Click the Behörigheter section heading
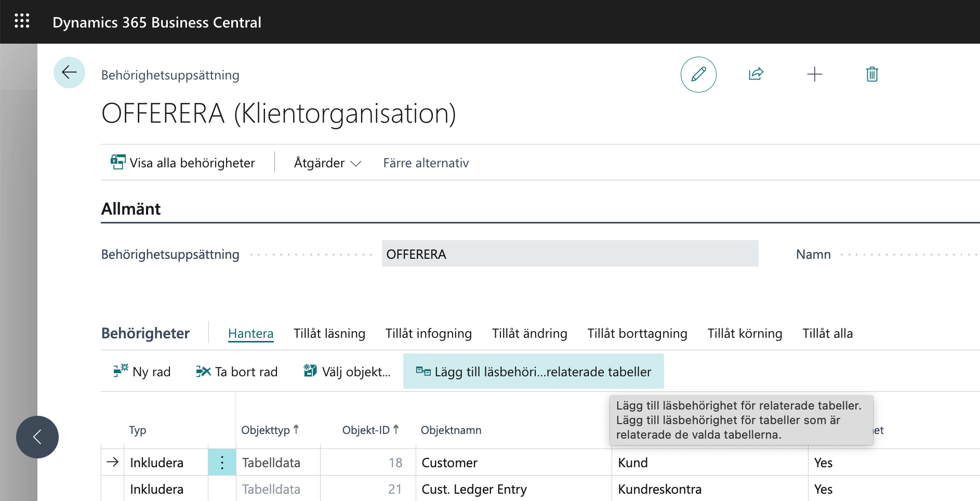The width and height of the screenshot is (980, 501). [x=145, y=333]
